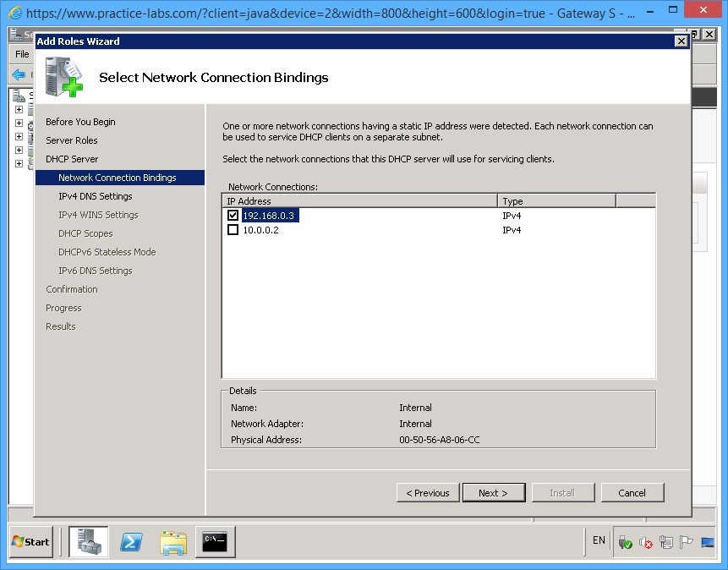The width and height of the screenshot is (728, 570).
Task: Open the File menu in Server Manager
Action: coord(20,54)
